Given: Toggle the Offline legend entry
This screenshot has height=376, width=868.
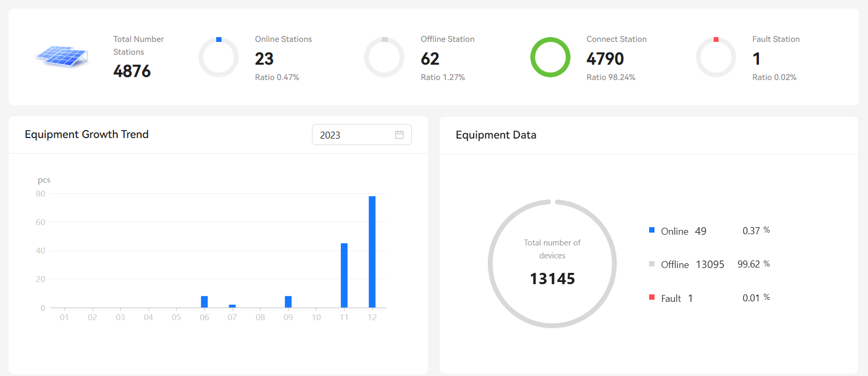Looking at the screenshot, I should pos(674,265).
